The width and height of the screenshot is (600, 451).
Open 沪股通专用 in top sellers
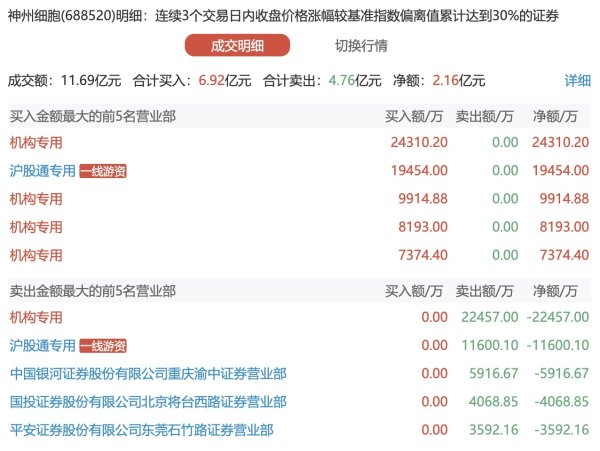click(42, 346)
